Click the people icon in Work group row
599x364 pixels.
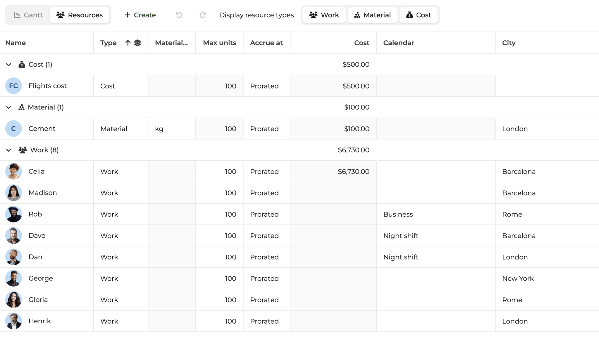point(23,150)
